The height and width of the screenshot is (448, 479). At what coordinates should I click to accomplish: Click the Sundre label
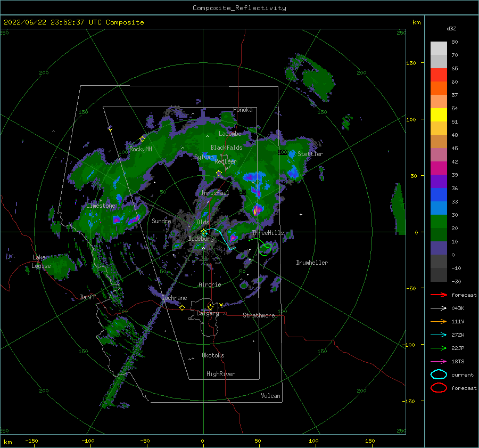click(161, 221)
